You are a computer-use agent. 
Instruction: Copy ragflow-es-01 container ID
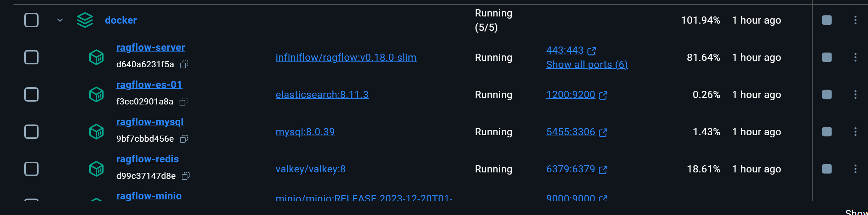point(184,102)
